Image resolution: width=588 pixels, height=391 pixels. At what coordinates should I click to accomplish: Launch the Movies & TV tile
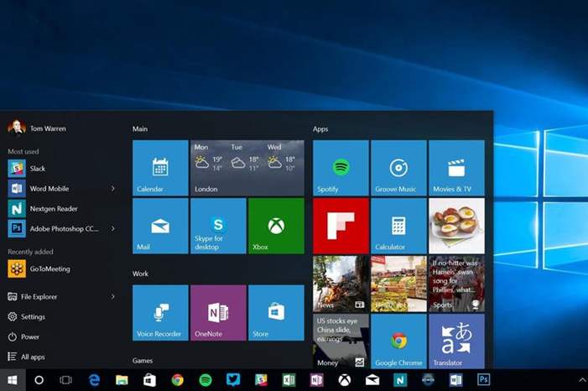pos(456,168)
